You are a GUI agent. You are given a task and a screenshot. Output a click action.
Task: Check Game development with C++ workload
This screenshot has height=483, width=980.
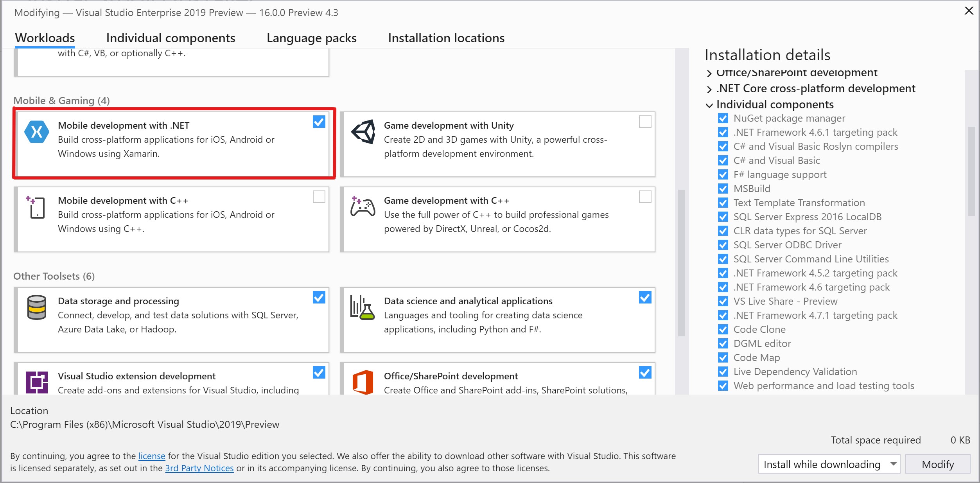(645, 197)
